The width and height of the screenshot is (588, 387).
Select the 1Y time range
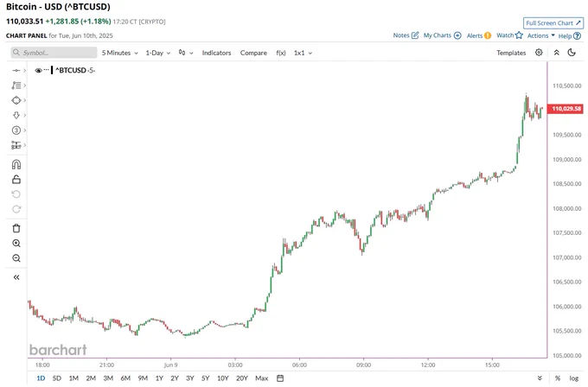pyautogui.click(x=159, y=378)
